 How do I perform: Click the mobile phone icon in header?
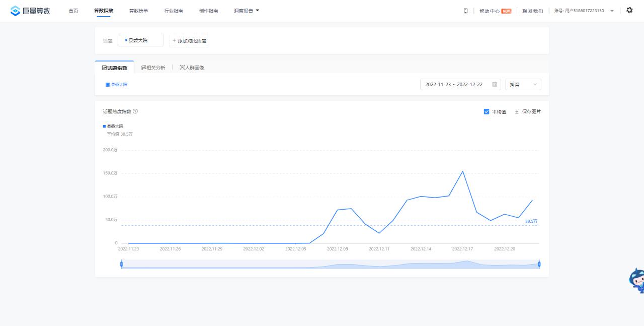point(465,11)
